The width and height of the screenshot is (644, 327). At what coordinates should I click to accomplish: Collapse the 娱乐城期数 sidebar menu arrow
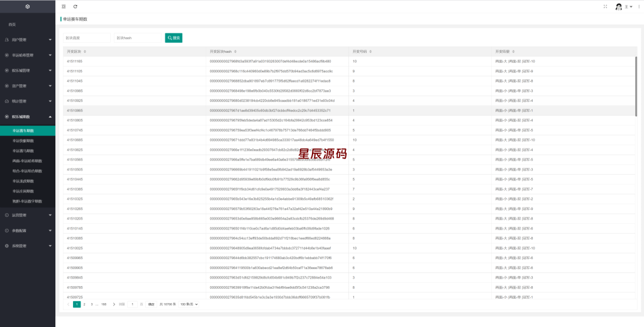[50, 117]
